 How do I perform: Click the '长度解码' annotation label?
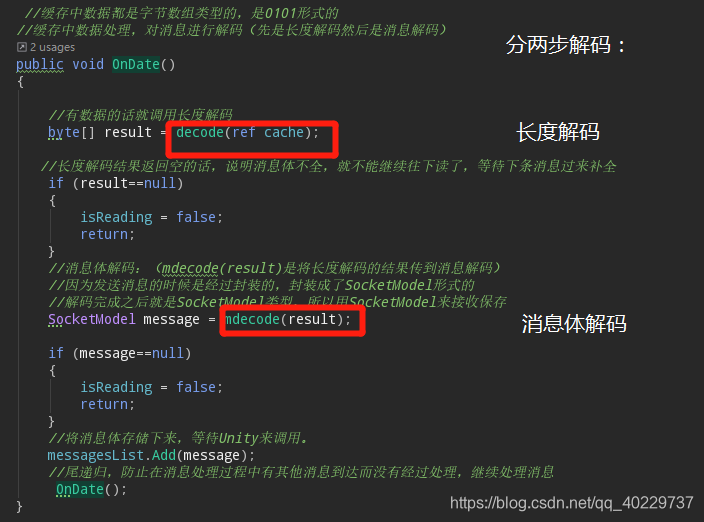(x=558, y=132)
